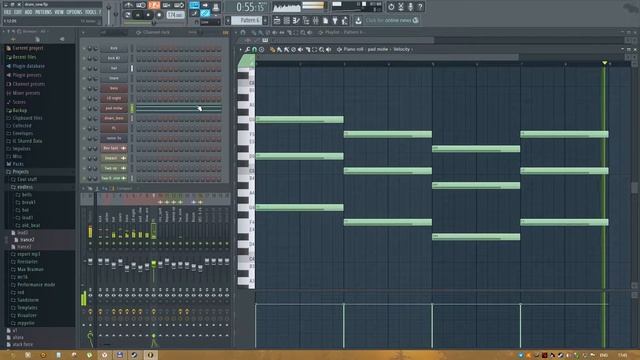The width and height of the screenshot is (640, 360).
Task: Click the master mixer track fader
Action: click(x=90, y=261)
